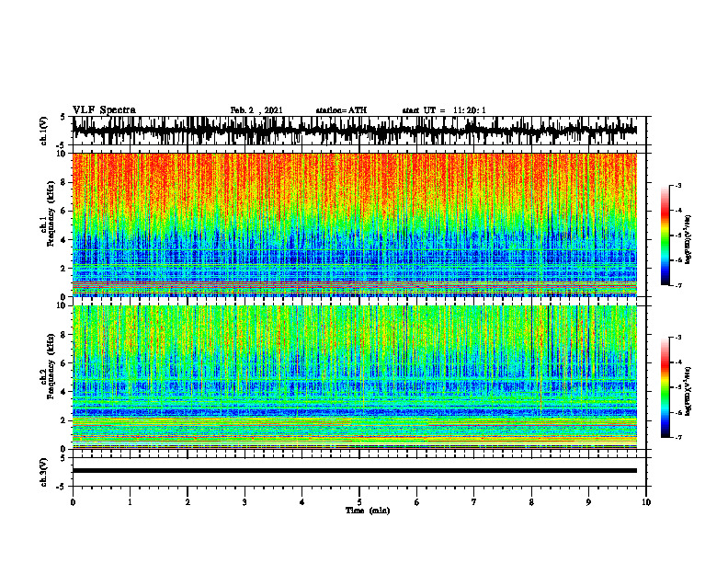Click the black ch.3 voltage trace bar
The height and width of the screenshot is (563, 728).
(354, 471)
